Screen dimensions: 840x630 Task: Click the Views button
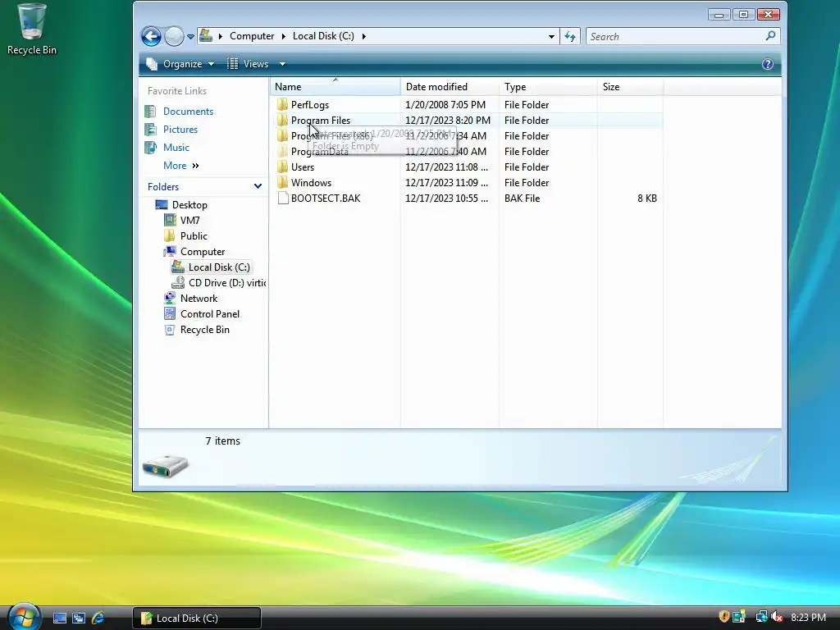[x=248, y=64]
